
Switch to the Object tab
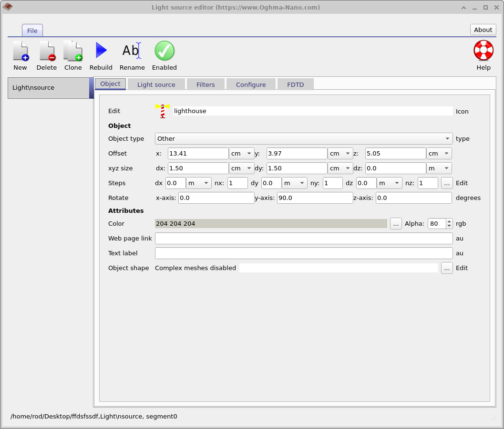click(110, 84)
